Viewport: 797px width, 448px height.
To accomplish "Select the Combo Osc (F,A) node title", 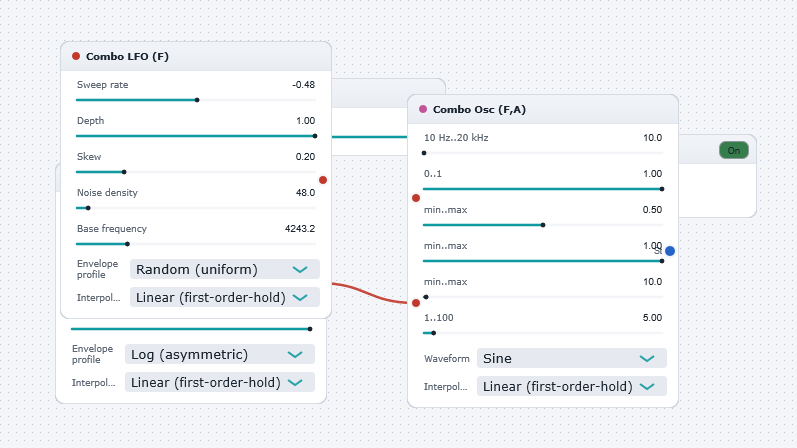I will pos(479,109).
